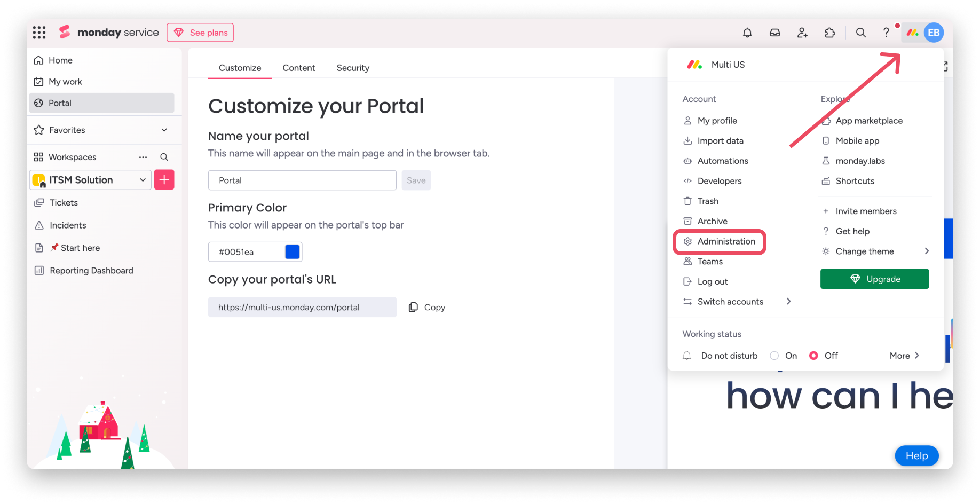Open the inbox icon in the top bar
980x504 pixels.
[x=774, y=33]
